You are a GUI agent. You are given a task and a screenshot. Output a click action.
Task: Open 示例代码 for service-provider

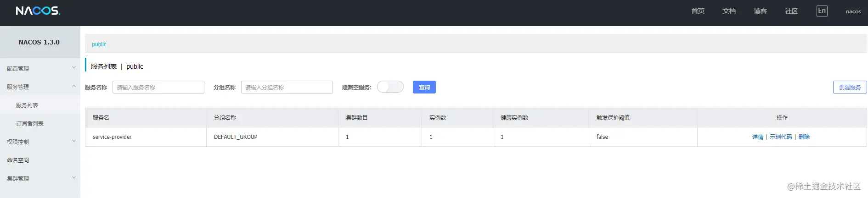(781, 137)
